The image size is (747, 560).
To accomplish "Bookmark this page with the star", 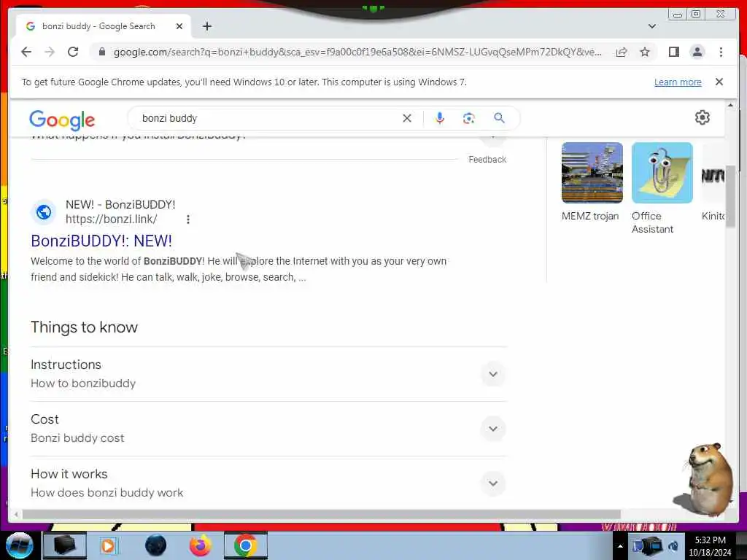I will click(x=645, y=52).
